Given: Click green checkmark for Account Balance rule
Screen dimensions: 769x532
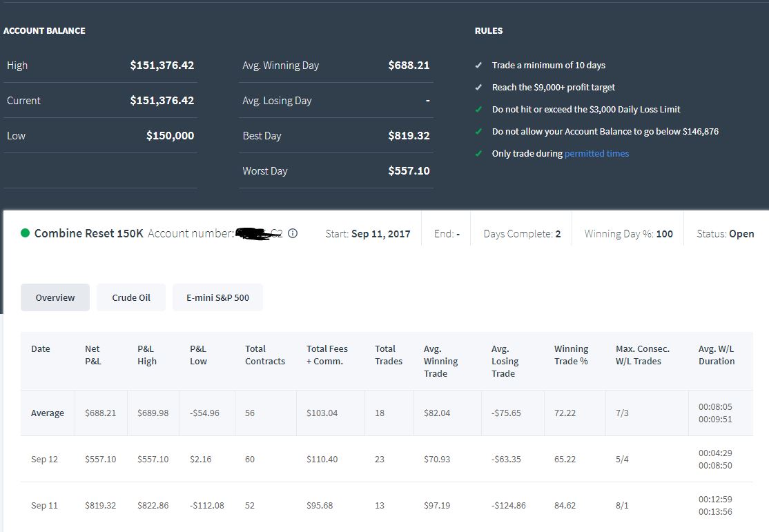Looking at the screenshot, I should (x=478, y=131).
